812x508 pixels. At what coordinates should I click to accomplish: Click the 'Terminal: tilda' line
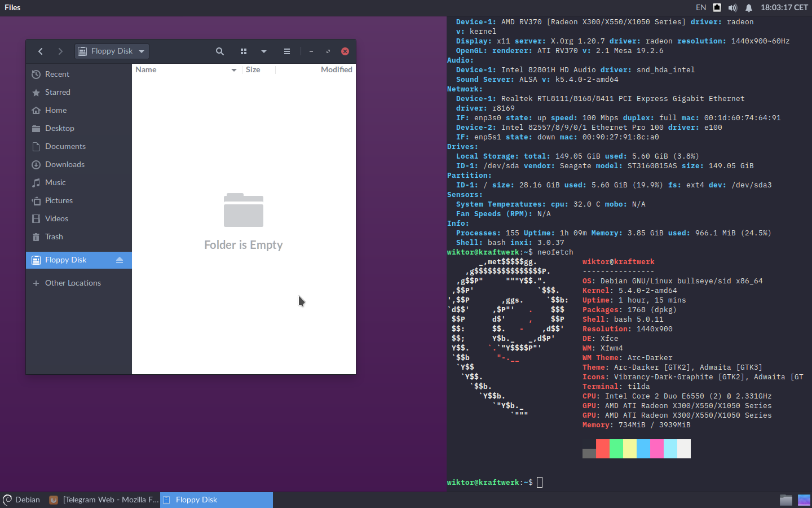pyautogui.click(x=616, y=387)
